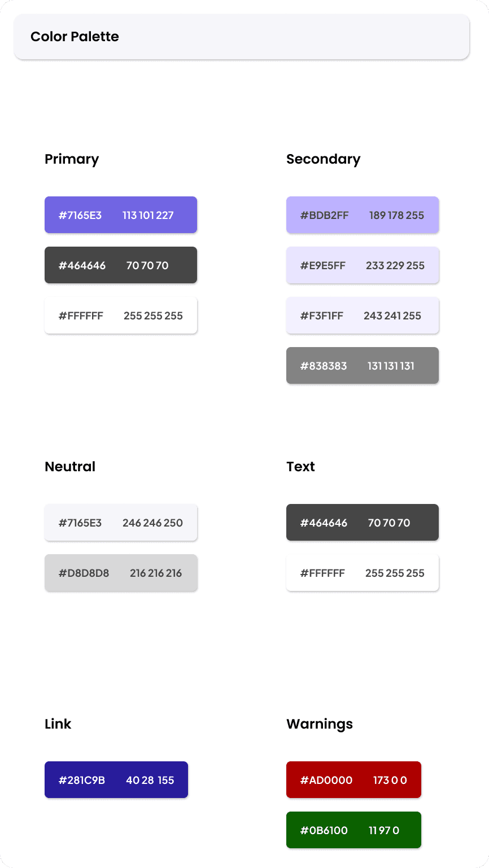Select the dark #464646 Primary swatch

pyautogui.click(x=120, y=265)
